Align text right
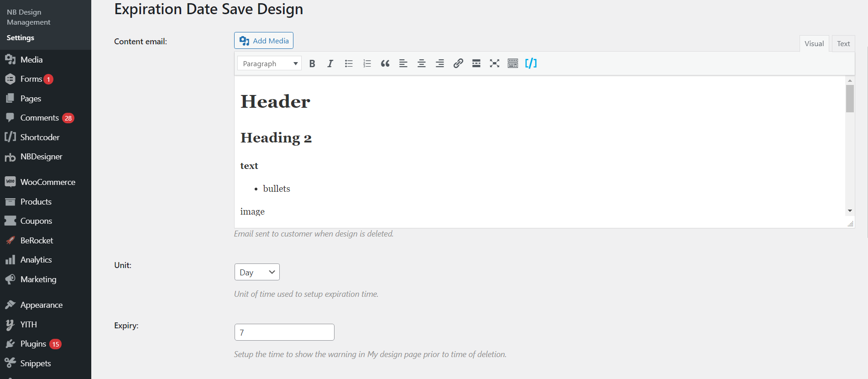868x379 pixels. (x=440, y=63)
